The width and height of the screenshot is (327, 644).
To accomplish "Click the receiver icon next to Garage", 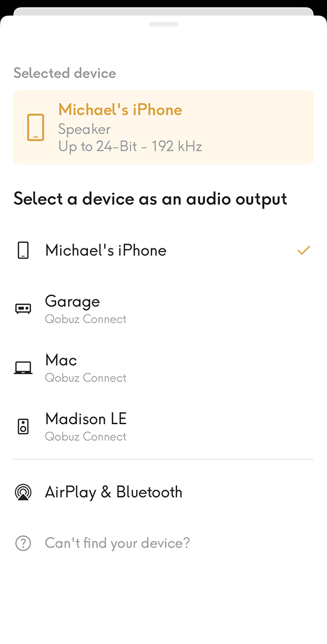I will point(23,308).
